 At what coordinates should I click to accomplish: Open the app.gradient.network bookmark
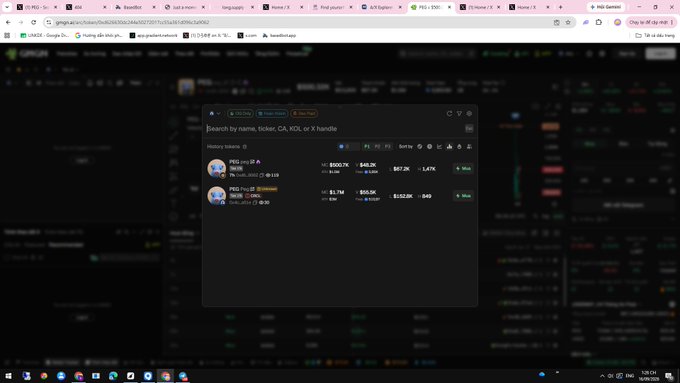(x=154, y=36)
